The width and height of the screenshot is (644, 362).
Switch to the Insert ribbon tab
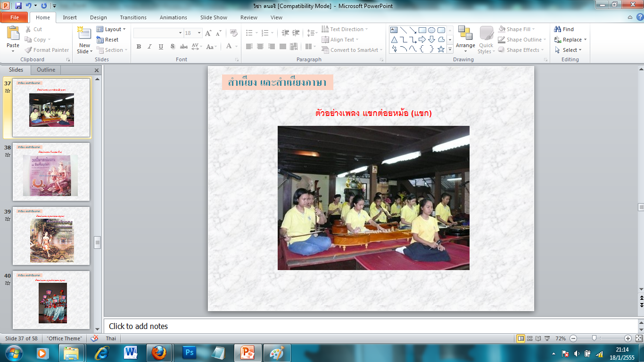pyautogui.click(x=70, y=17)
